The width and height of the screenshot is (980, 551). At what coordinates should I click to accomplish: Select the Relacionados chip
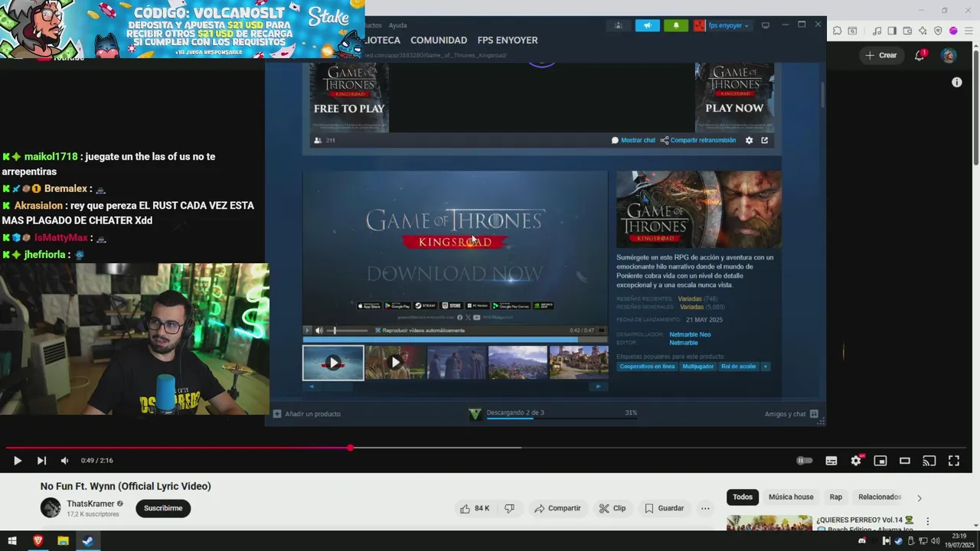pos(880,497)
